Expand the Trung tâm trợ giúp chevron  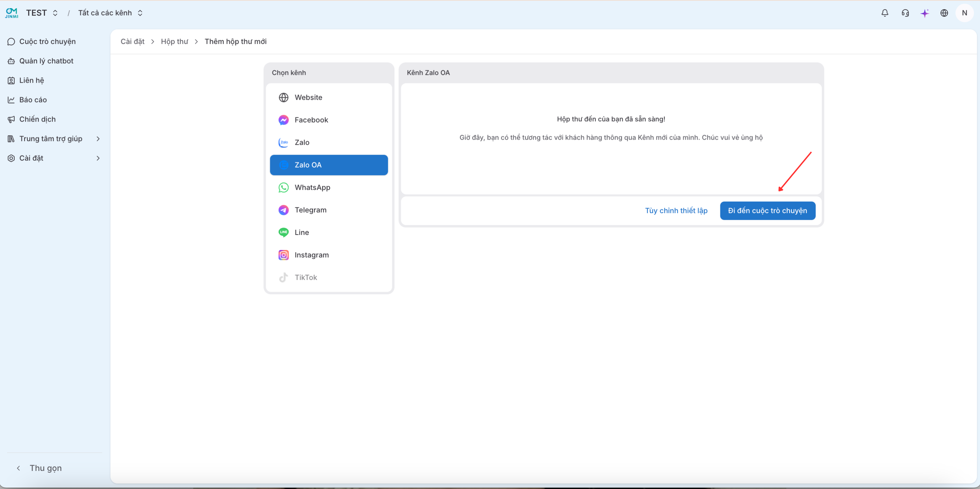point(98,139)
